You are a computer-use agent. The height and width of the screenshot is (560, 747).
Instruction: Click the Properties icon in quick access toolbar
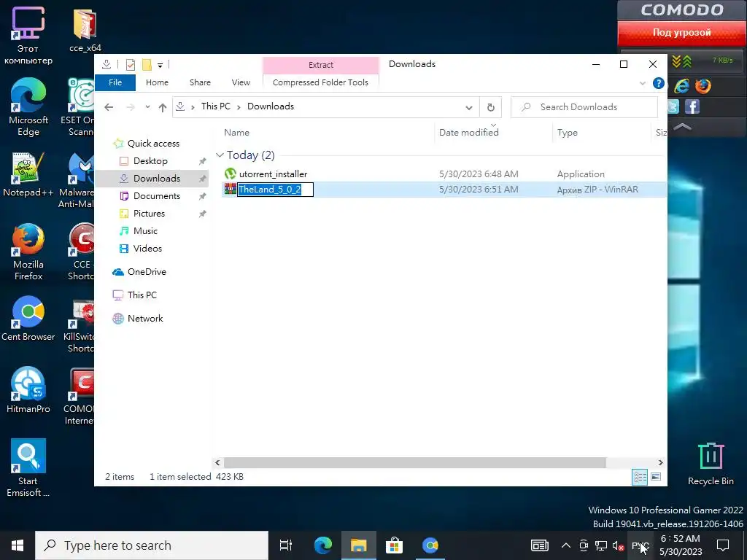pos(130,64)
